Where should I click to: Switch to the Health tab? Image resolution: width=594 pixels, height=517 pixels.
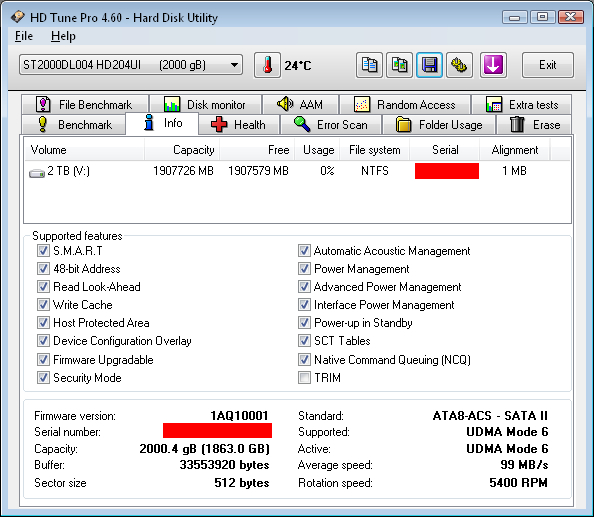pos(239,125)
